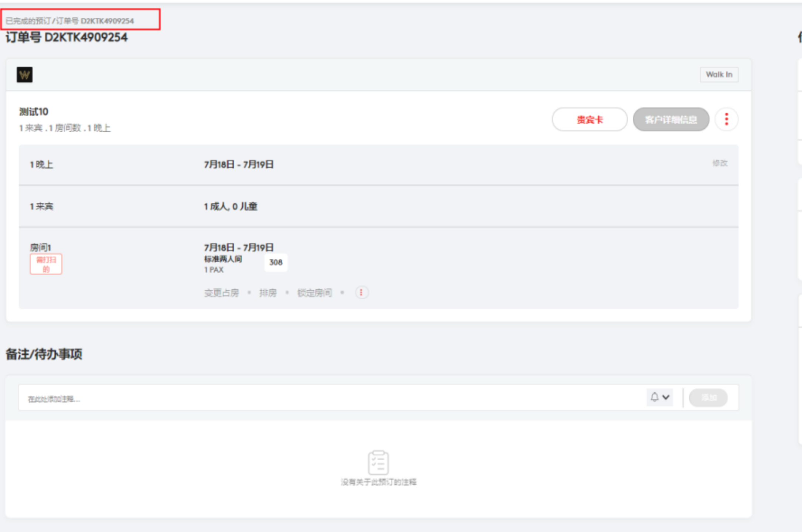The width and height of the screenshot is (802, 532).
Task: Click the 排房 link
Action: coord(268,293)
